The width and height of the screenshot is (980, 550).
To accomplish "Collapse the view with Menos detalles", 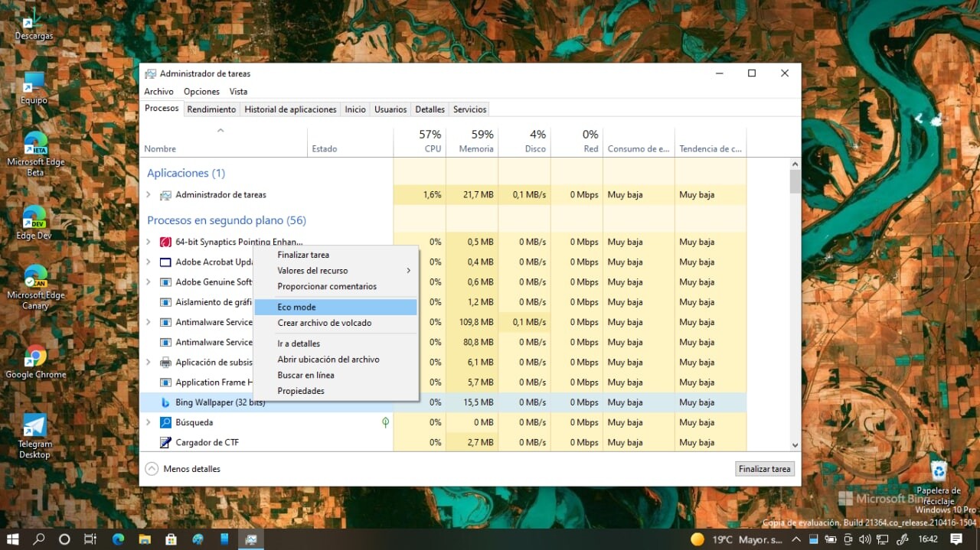I will pyautogui.click(x=183, y=469).
